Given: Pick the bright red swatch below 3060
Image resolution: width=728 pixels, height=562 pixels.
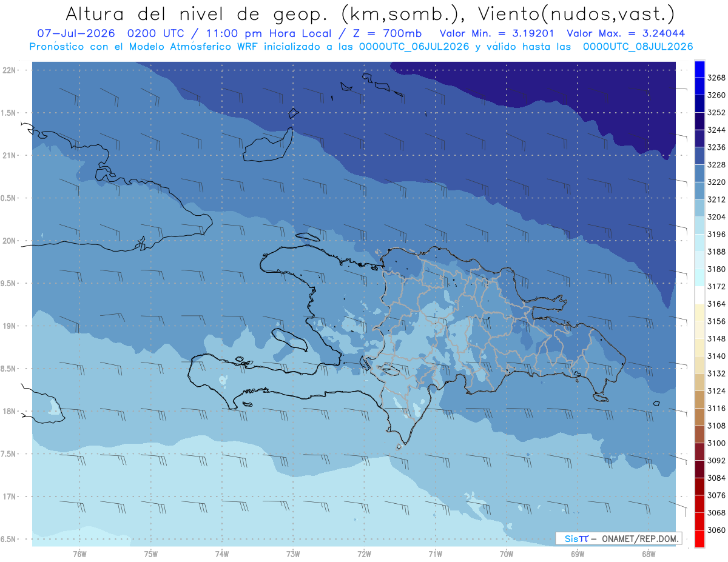Looking at the screenshot, I should click(699, 538).
